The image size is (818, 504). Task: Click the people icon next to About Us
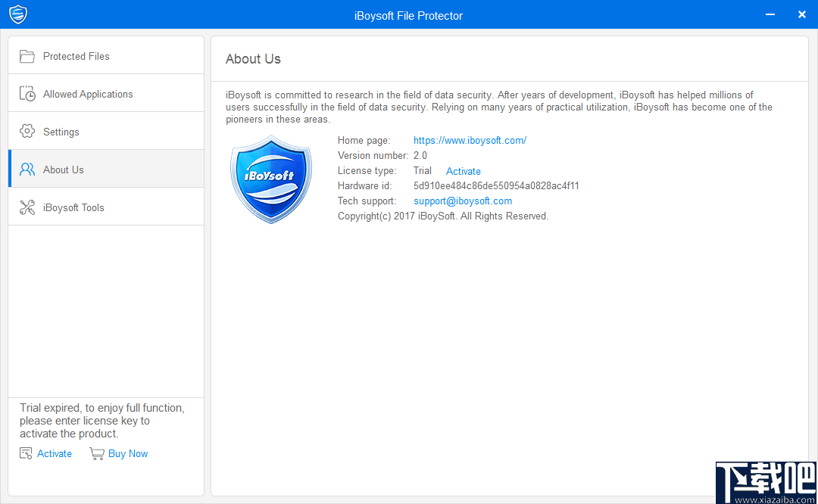[x=27, y=169]
